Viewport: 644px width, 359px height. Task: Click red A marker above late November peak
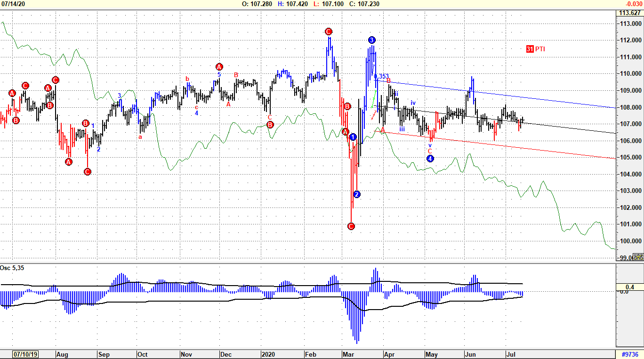tap(219, 67)
